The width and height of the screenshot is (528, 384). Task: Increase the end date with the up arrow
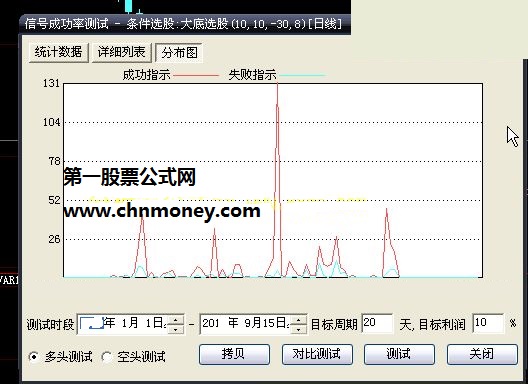tap(298, 319)
